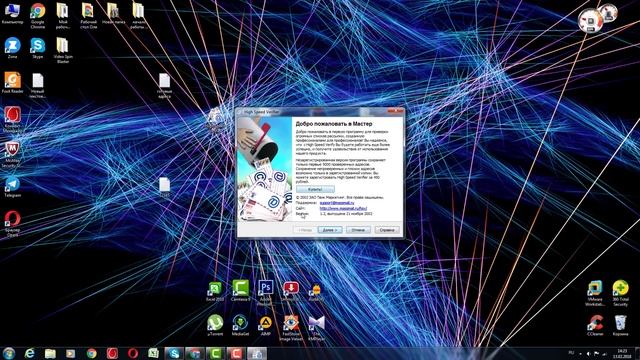Open the support email link in wizard

337,202
